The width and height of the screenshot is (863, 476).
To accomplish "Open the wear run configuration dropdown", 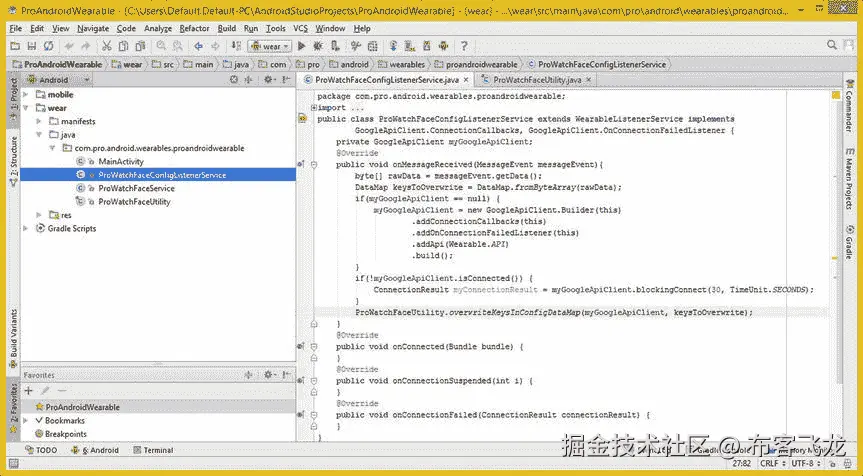I will (x=270, y=46).
